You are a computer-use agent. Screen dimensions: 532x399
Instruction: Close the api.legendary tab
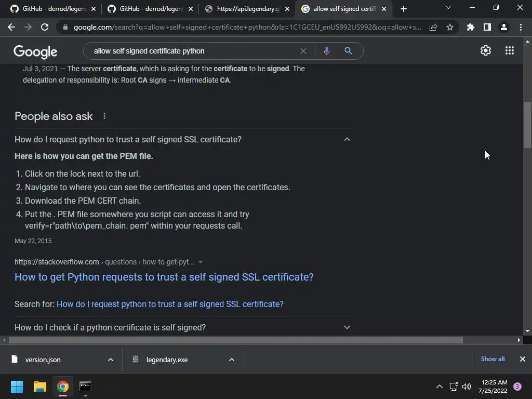coord(287,9)
